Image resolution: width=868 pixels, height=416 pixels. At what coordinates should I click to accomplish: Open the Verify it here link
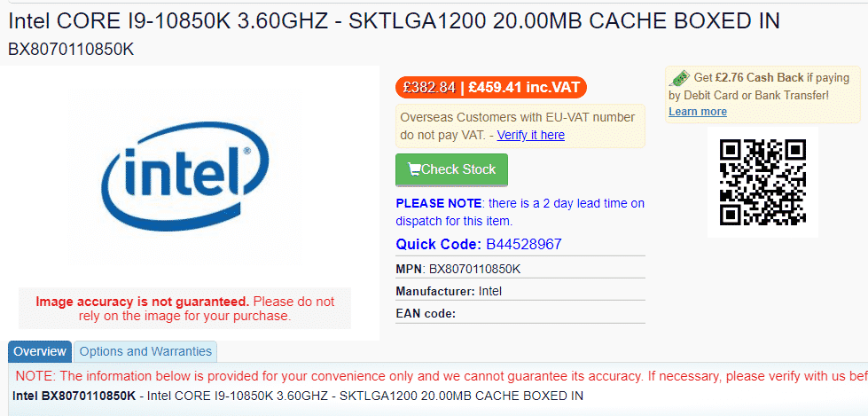click(530, 135)
